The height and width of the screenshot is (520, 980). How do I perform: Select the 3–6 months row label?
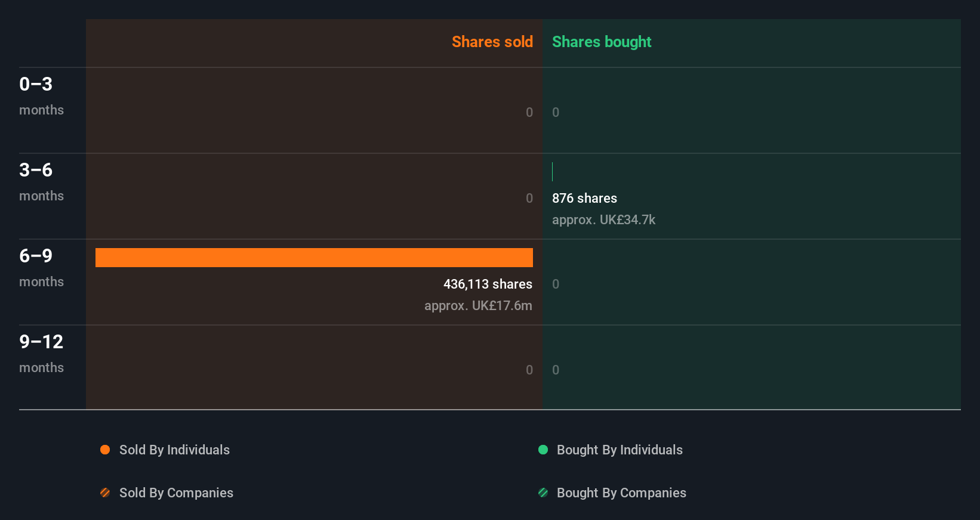(41, 181)
